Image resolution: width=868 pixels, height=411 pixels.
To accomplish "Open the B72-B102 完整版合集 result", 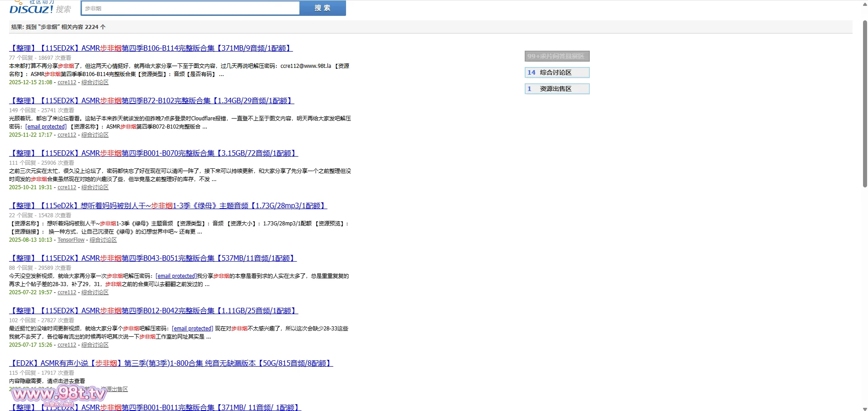I will [152, 100].
